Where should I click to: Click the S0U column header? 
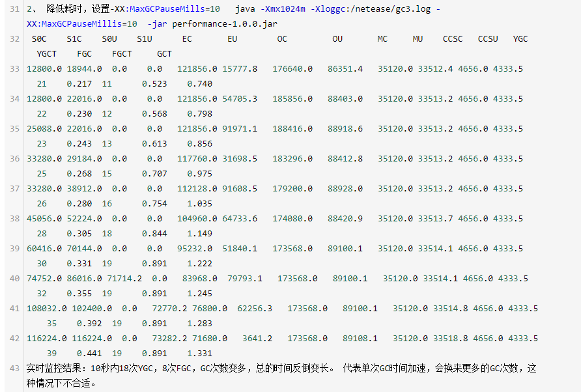click(x=109, y=39)
